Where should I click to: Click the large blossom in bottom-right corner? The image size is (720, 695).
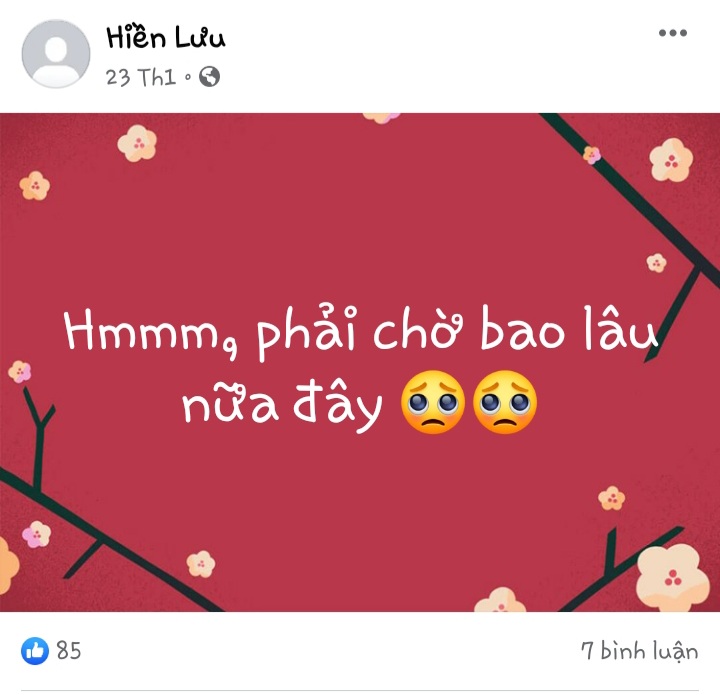point(672,577)
